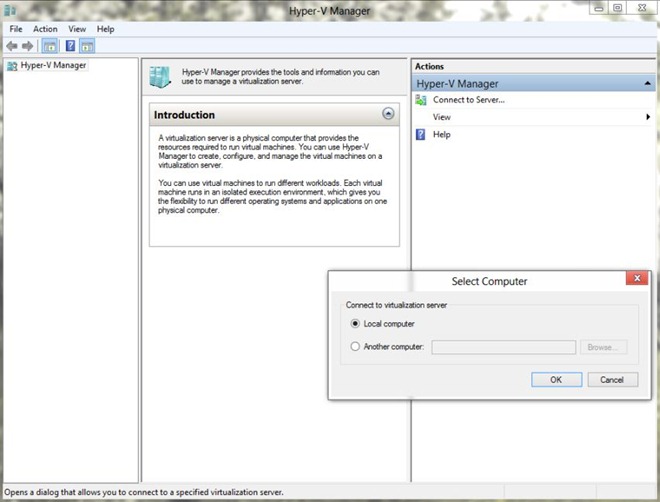Click the Help question-mark icon in Actions pane

coord(420,134)
